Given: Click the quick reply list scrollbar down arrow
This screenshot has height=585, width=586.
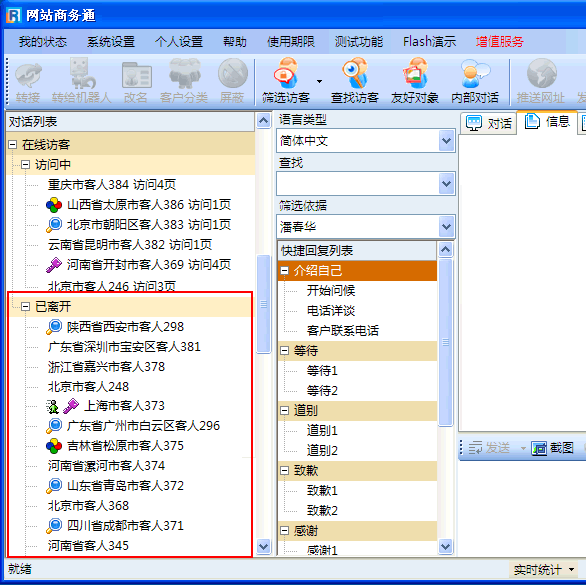Looking at the screenshot, I should (x=445, y=546).
